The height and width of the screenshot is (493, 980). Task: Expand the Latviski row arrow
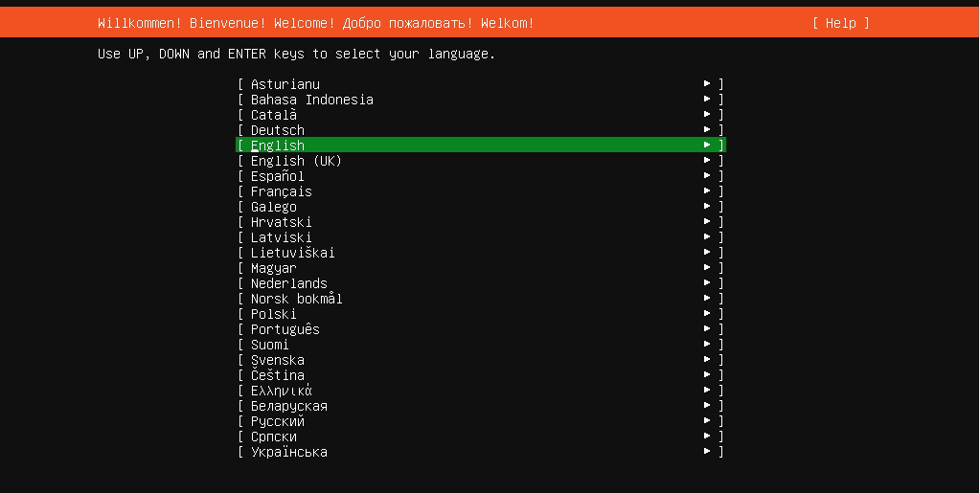point(707,237)
